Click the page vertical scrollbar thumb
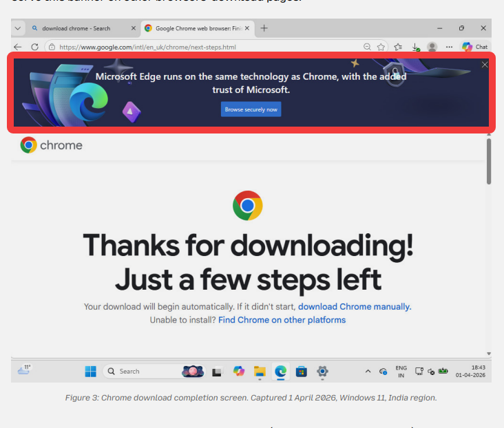504x428 pixels. pyautogui.click(x=489, y=161)
